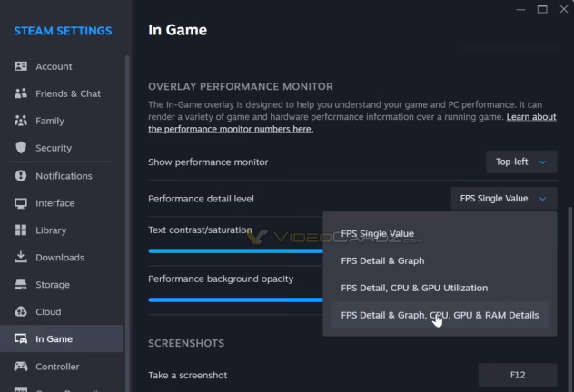This screenshot has height=392, width=574.
Task: Choose FPS Single Value option
Action: click(377, 234)
